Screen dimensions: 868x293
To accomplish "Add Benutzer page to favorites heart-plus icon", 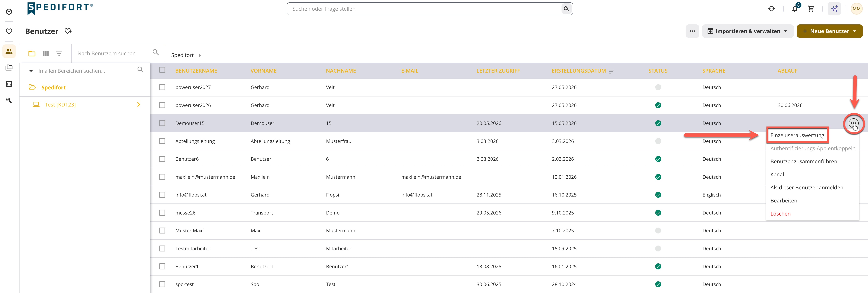I will tap(68, 31).
